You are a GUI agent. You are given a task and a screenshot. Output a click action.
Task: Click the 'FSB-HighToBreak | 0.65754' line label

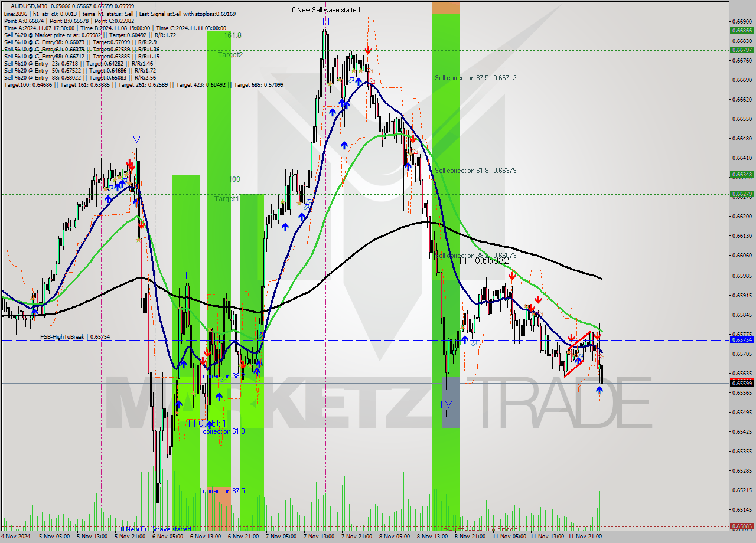pyautogui.click(x=75, y=337)
